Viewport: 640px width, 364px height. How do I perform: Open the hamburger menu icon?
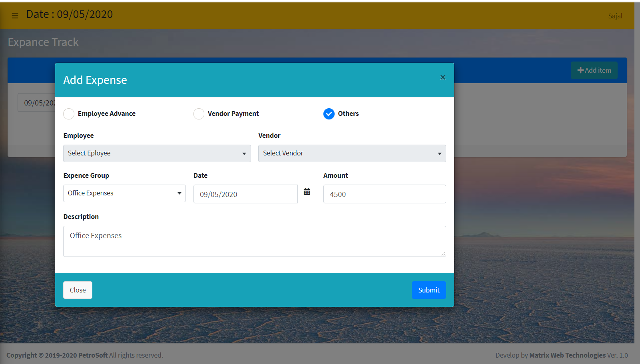pyautogui.click(x=15, y=16)
